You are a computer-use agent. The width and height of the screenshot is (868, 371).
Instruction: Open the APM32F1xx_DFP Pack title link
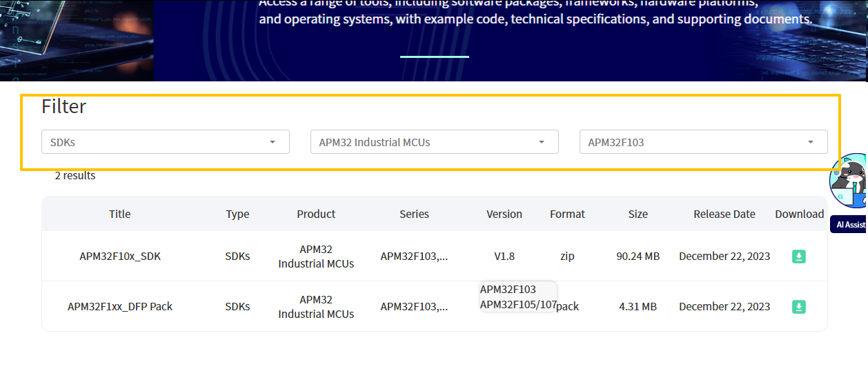pyautogui.click(x=120, y=307)
